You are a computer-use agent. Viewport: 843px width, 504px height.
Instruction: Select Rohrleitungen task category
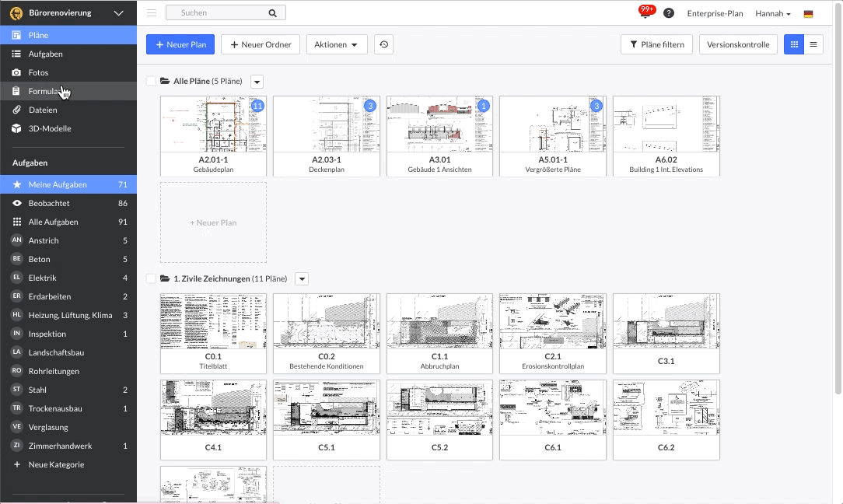pyautogui.click(x=68, y=371)
